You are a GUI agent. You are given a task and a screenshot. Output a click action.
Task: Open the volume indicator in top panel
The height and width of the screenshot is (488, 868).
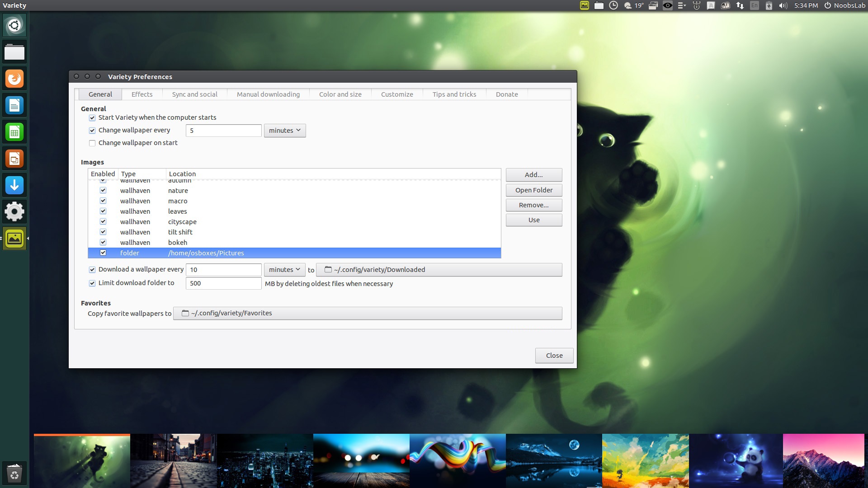pyautogui.click(x=783, y=5)
